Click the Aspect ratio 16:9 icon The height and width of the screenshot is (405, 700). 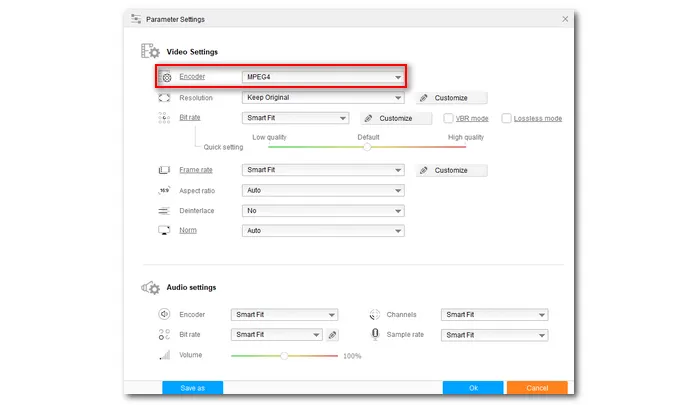pos(165,190)
